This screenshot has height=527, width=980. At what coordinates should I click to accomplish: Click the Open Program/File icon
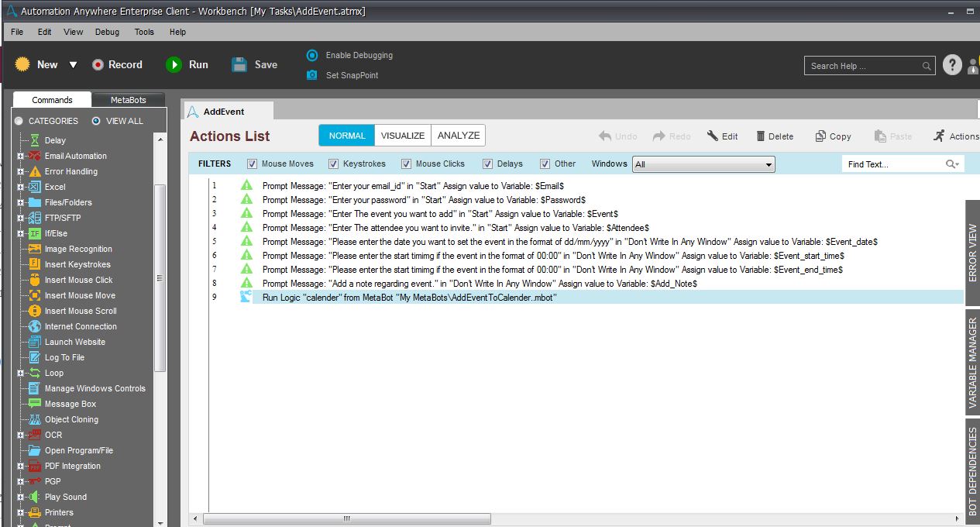[35, 450]
